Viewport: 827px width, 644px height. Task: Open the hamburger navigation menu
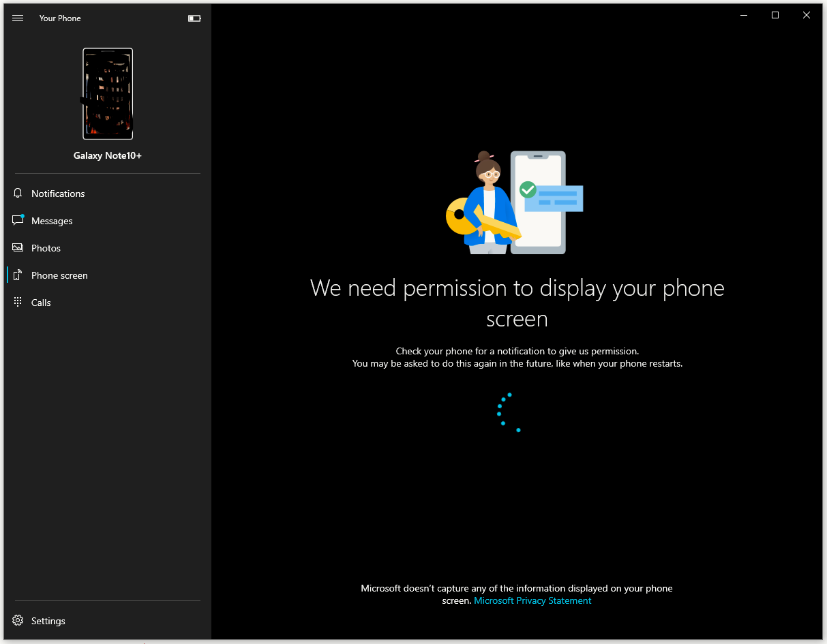pos(18,18)
